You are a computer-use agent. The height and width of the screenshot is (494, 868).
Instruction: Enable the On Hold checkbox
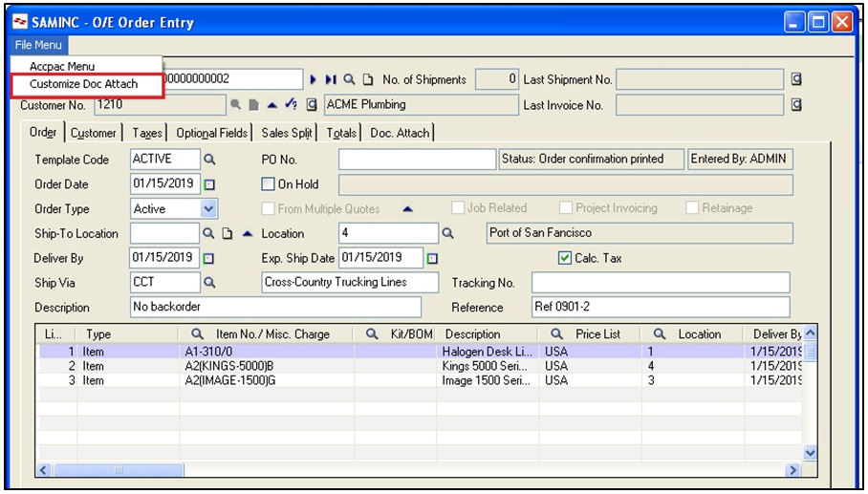pos(269,184)
